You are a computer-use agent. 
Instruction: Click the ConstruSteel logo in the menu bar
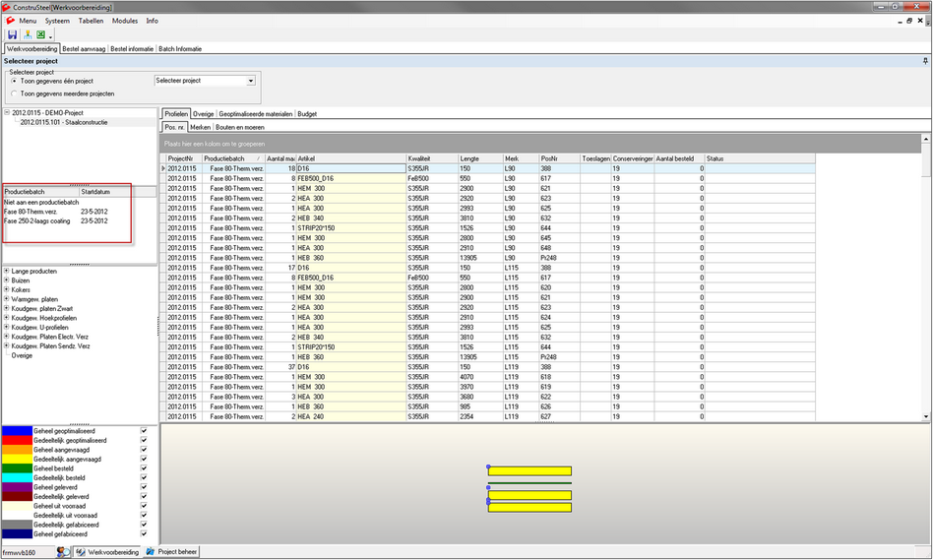10,21
